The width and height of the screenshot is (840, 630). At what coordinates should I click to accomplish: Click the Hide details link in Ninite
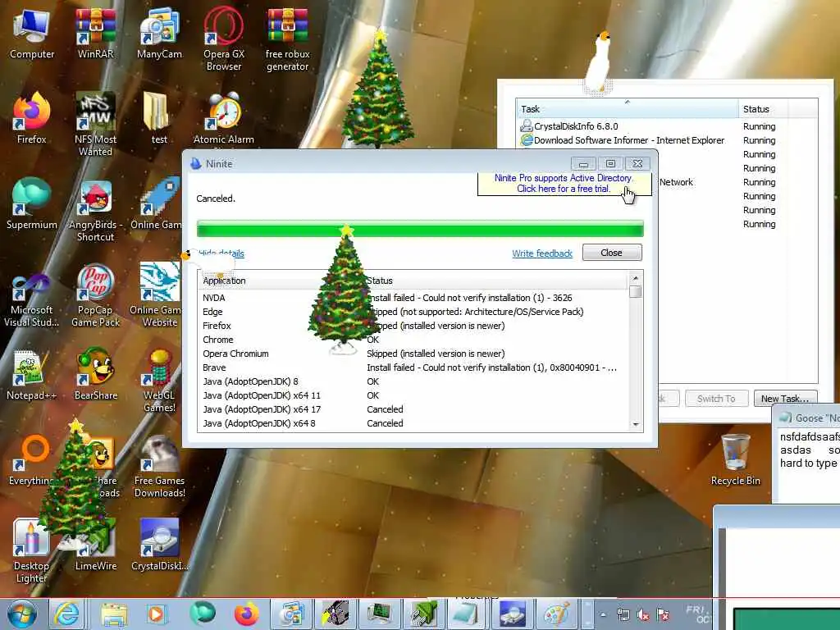tap(221, 253)
